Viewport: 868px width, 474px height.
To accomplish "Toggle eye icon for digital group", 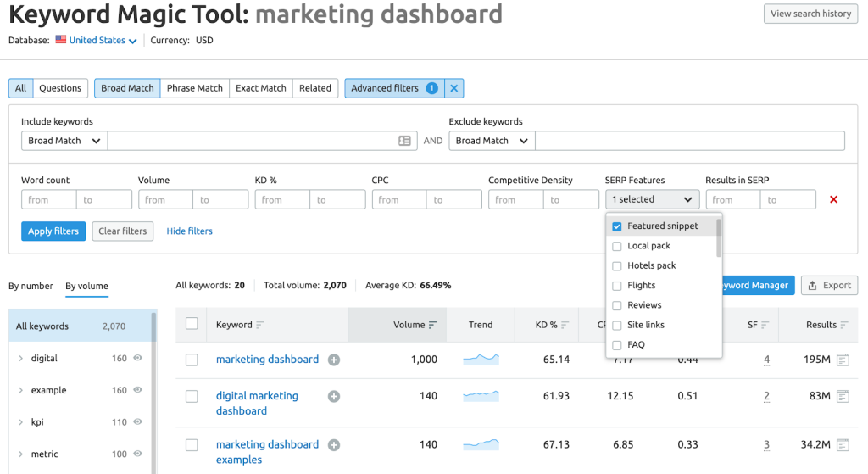I will (138, 359).
